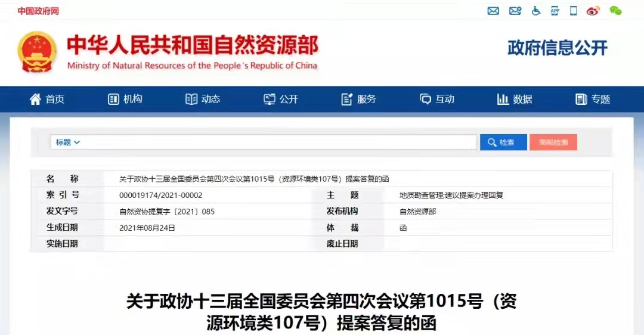
Task: Open the envelope-with-person mailbox icon
Action: click(x=515, y=11)
